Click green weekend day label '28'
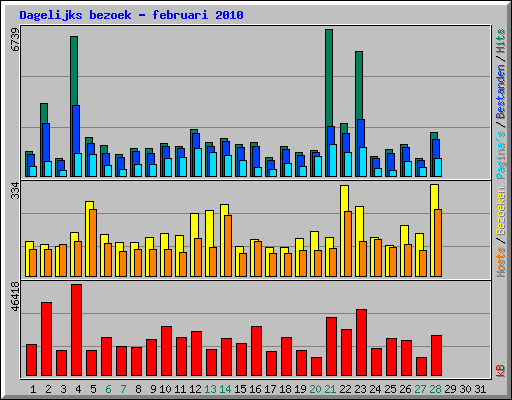 (x=435, y=389)
